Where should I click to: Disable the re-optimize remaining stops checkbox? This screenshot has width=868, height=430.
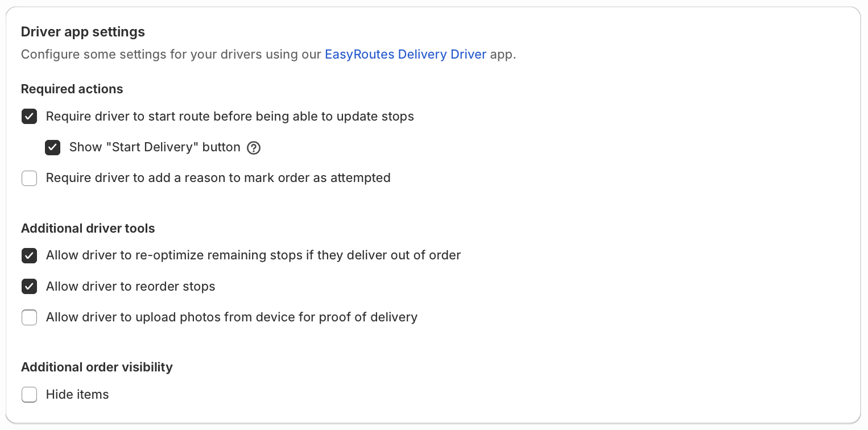30,255
